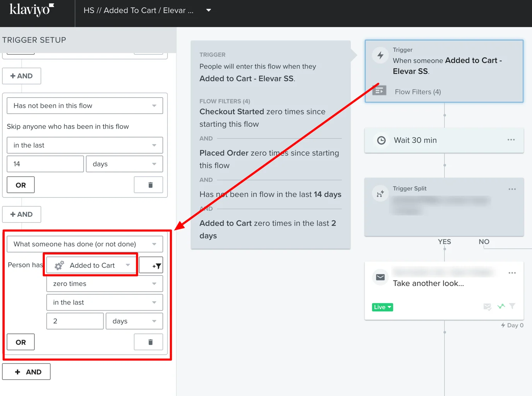This screenshot has width=532, height=396.
Task: Open the in the last dropdown above 14
Action: pyautogui.click(x=85, y=145)
